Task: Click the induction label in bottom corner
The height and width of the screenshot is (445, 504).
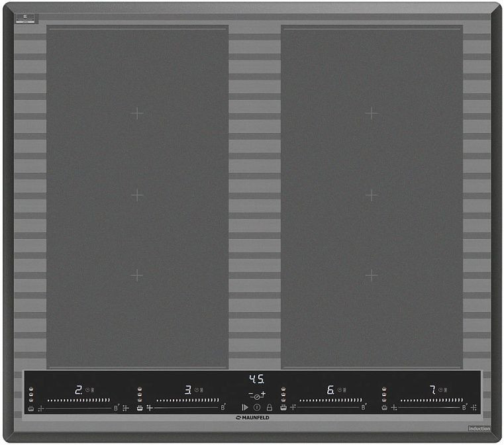Action: pos(479,429)
